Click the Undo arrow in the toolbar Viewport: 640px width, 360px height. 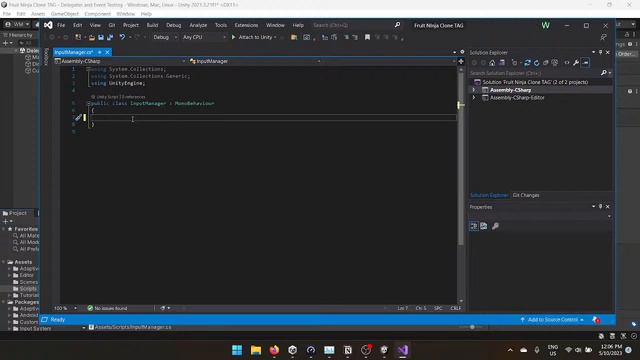122,37
